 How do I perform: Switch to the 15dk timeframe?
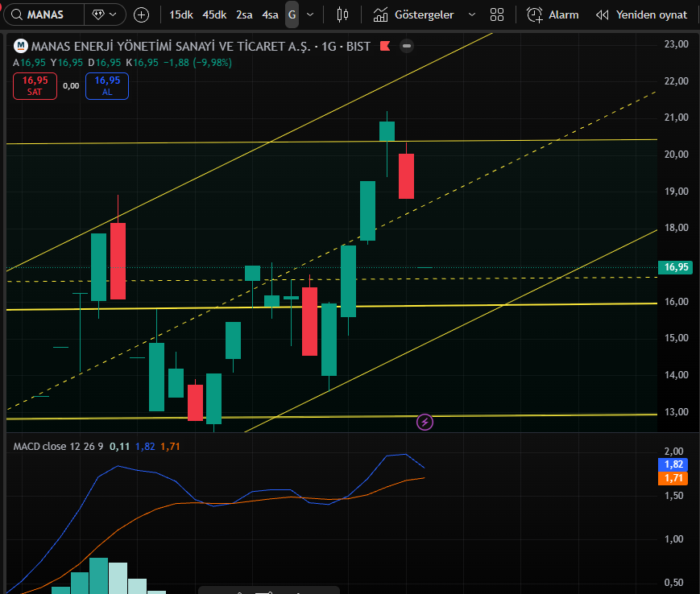click(x=180, y=14)
